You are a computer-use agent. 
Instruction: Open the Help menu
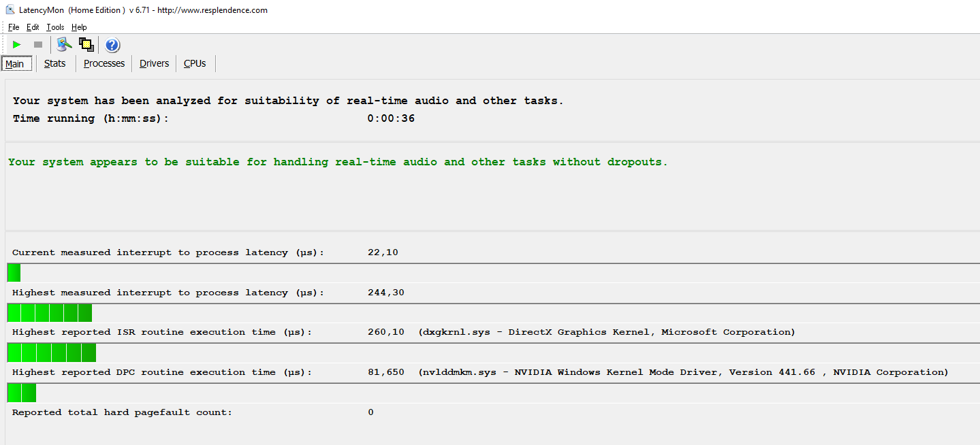tap(79, 27)
